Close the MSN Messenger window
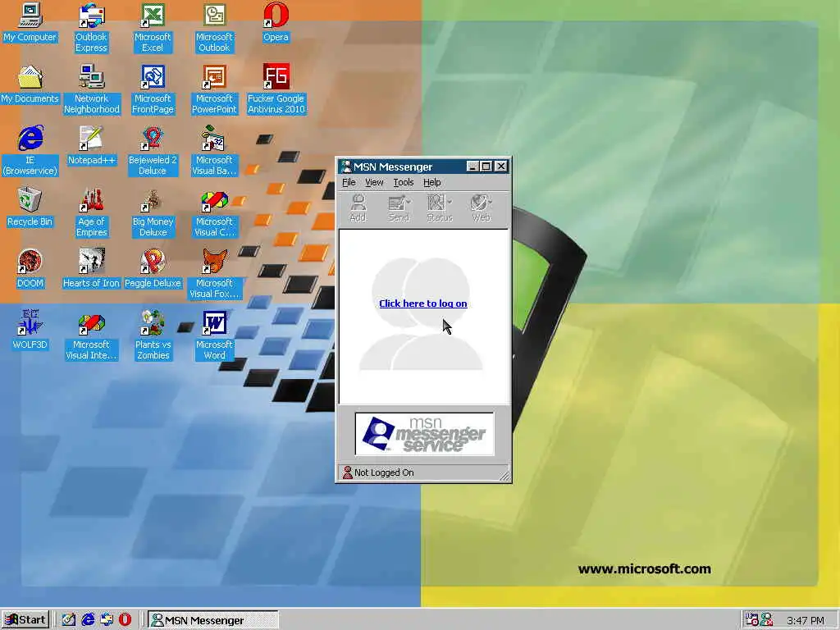Viewport: 840px width, 630px height. pos(500,167)
